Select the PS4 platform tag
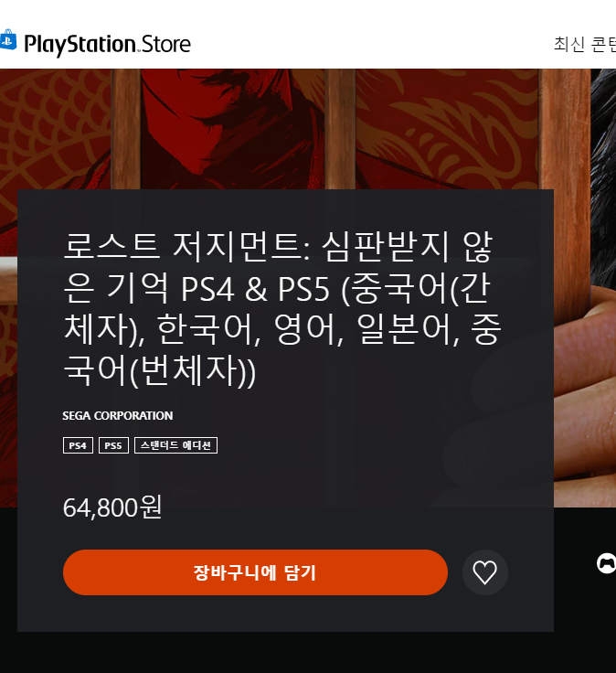The height and width of the screenshot is (673, 616). point(78,445)
